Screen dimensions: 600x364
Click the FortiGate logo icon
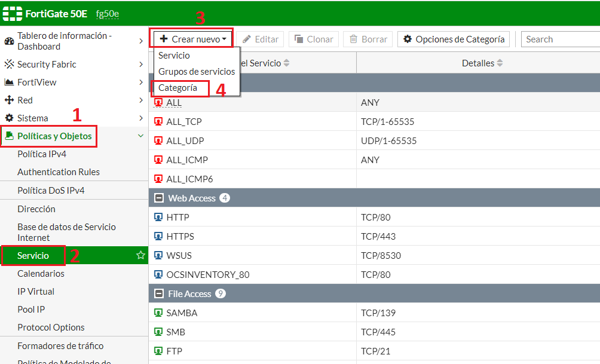13,12
